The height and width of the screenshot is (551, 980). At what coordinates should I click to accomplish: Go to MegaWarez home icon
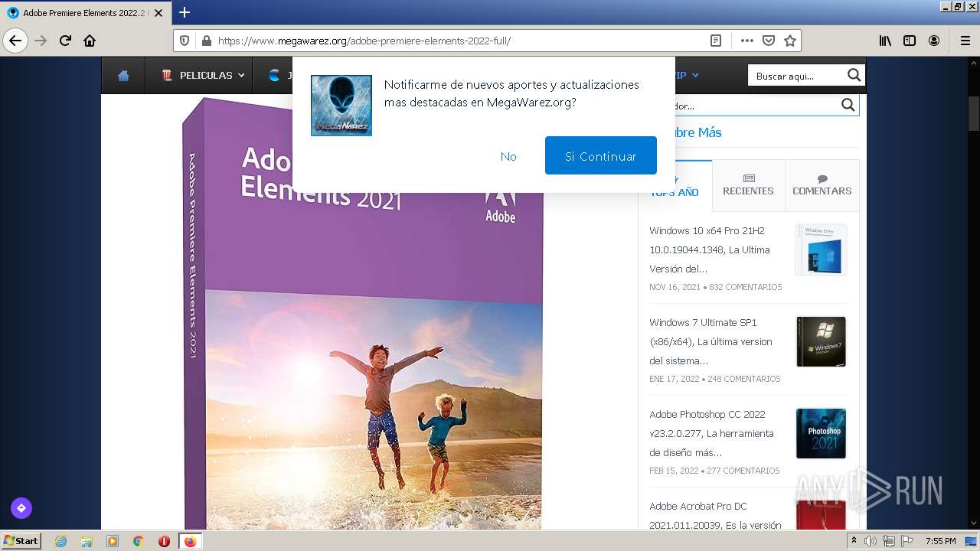tap(123, 75)
